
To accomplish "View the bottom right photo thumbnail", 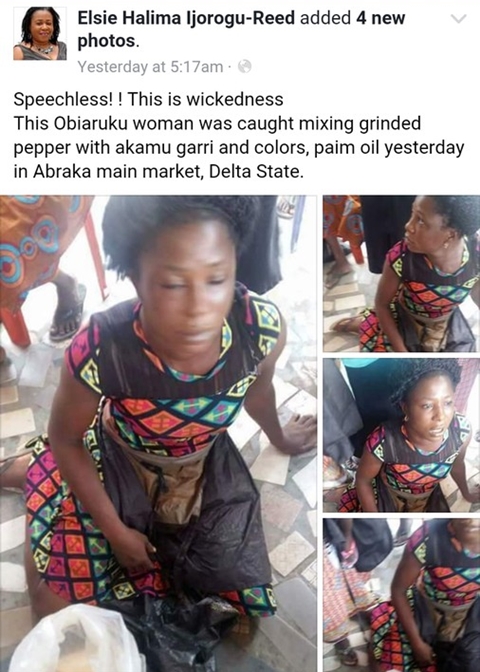I will pos(402,595).
